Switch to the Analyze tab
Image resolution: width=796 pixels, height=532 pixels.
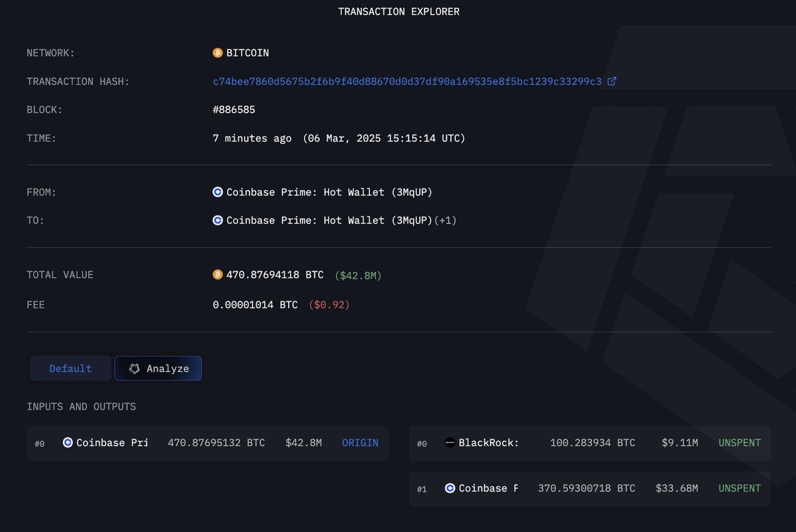click(158, 368)
